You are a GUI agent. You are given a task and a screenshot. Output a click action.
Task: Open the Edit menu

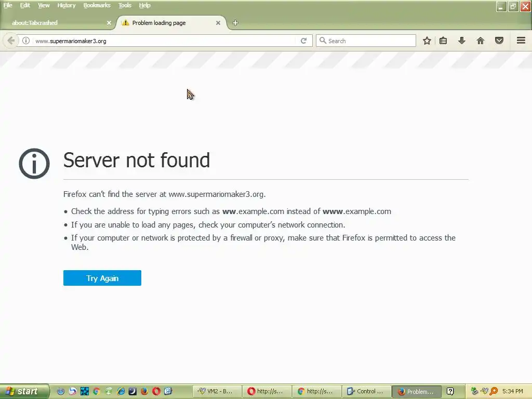pyautogui.click(x=25, y=5)
